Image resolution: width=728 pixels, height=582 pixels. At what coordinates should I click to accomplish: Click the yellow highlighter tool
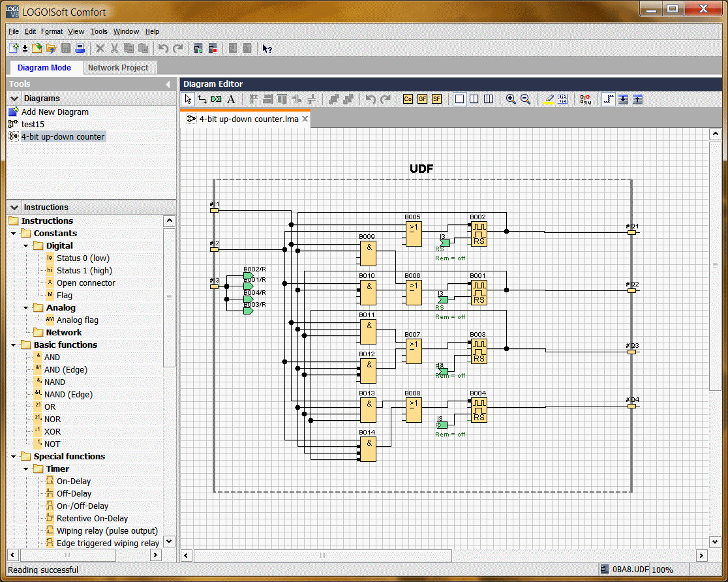click(x=549, y=99)
